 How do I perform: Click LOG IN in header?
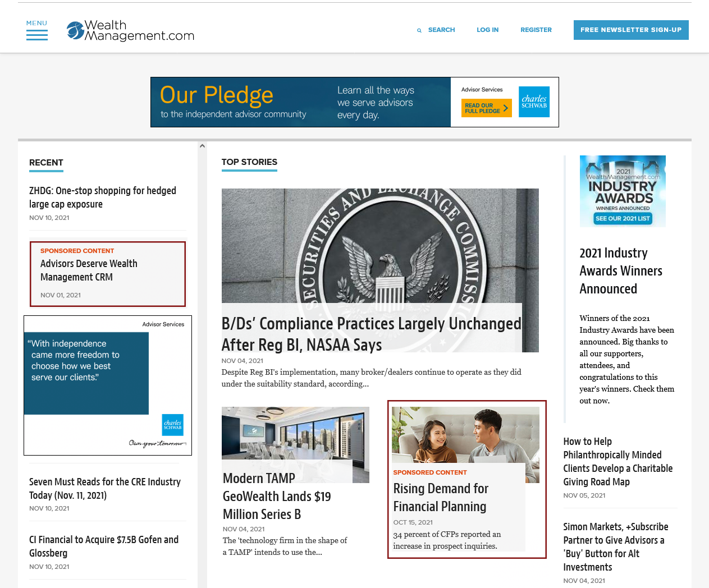point(487,30)
